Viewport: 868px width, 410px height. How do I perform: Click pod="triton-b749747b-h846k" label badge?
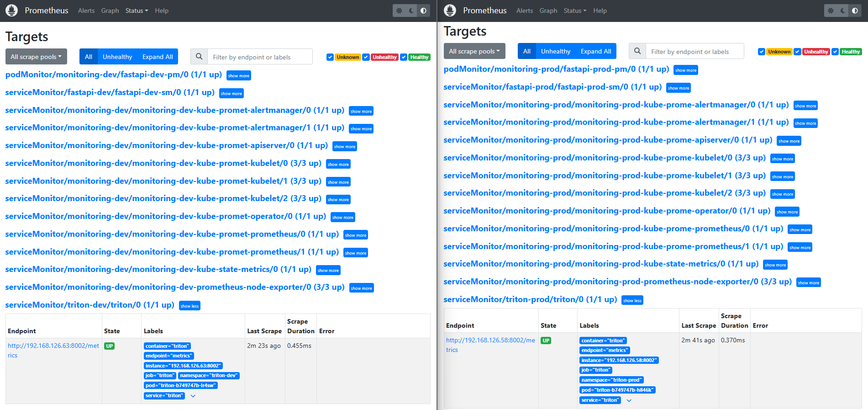pos(617,390)
